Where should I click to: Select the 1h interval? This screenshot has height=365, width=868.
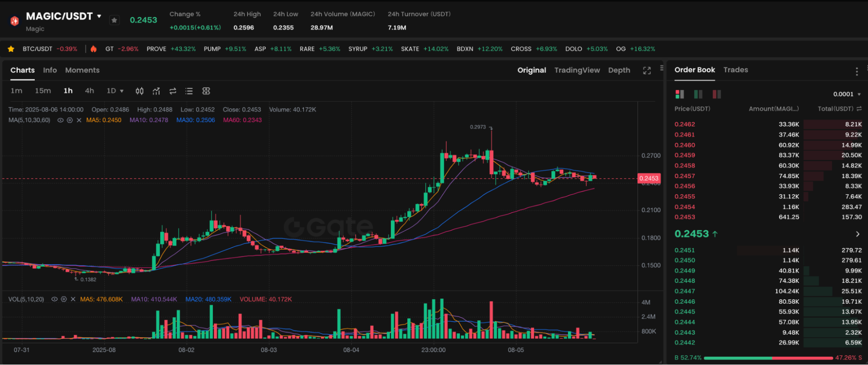68,91
